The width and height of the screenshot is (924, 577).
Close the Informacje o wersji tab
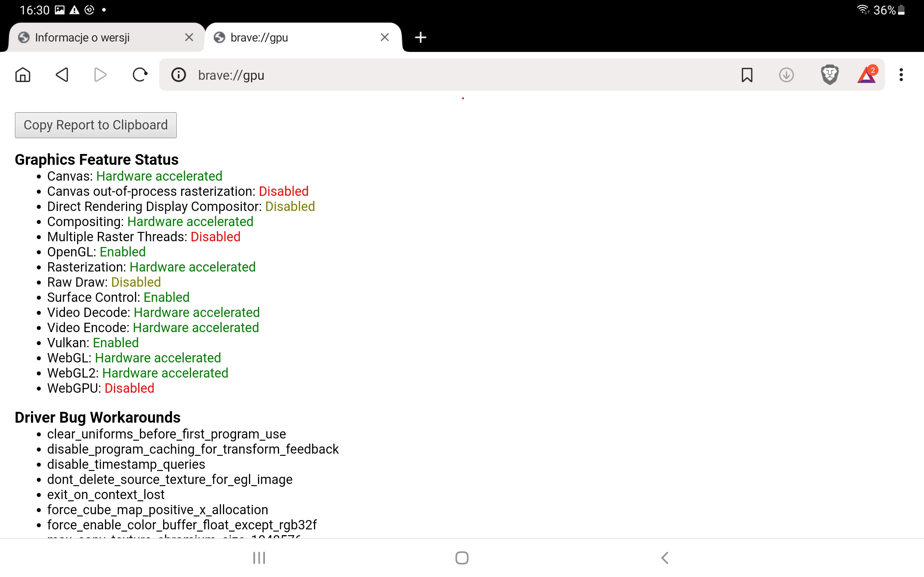pyautogui.click(x=189, y=37)
